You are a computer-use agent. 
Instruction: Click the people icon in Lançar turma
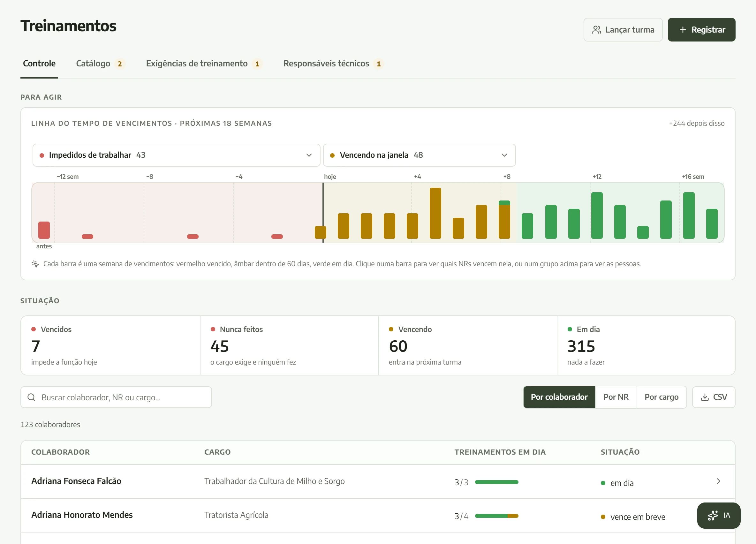tap(596, 30)
